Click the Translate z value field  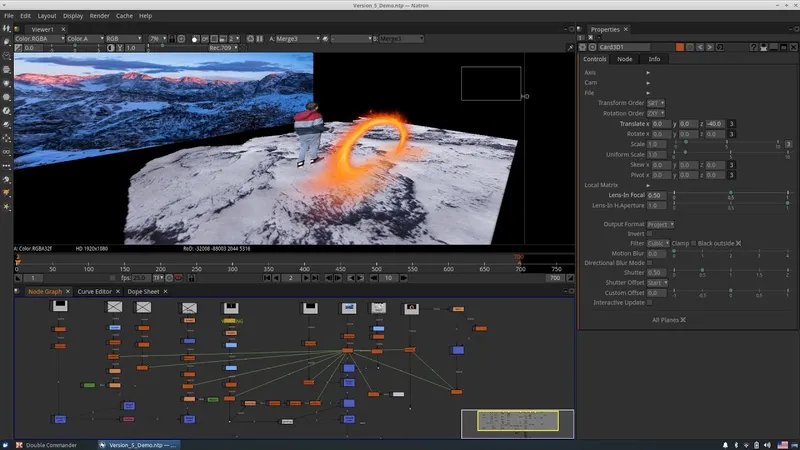tap(714, 123)
